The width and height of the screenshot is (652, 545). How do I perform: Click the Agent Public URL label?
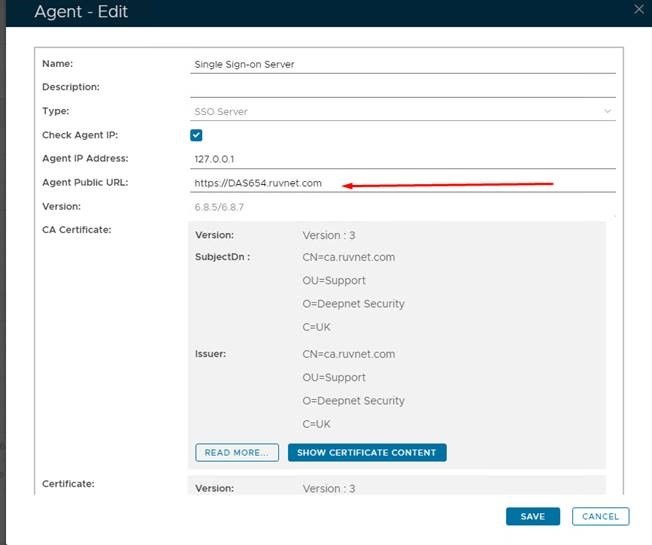click(85, 182)
